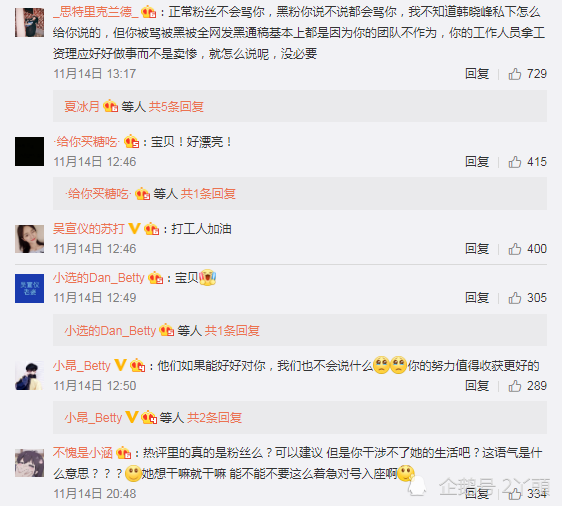This screenshot has height=506, width=562.
Task: Click 吴宣仪的苏打 avatar thumbnail
Action: click(x=29, y=239)
